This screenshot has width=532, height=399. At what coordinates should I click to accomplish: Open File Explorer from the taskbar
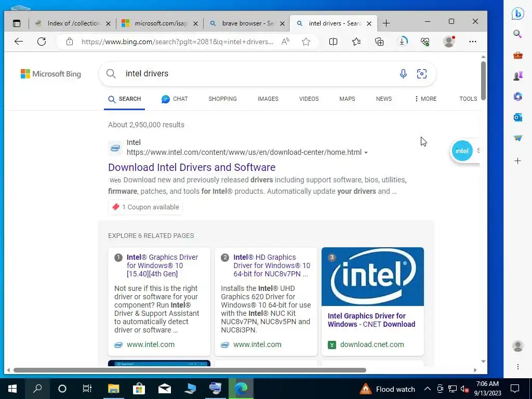[x=114, y=389]
